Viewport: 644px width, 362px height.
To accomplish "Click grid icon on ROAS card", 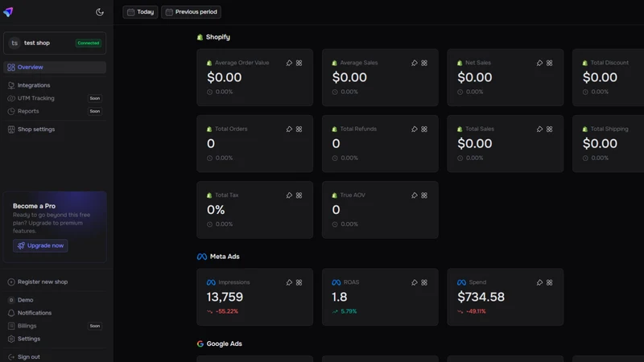I will point(424,282).
